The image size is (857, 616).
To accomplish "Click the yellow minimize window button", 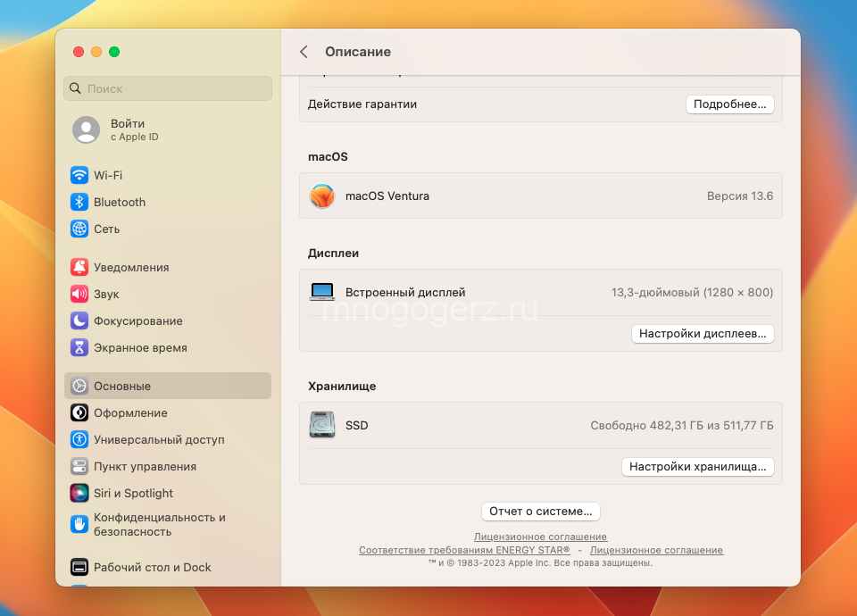I will pyautogui.click(x=96, y=52).
